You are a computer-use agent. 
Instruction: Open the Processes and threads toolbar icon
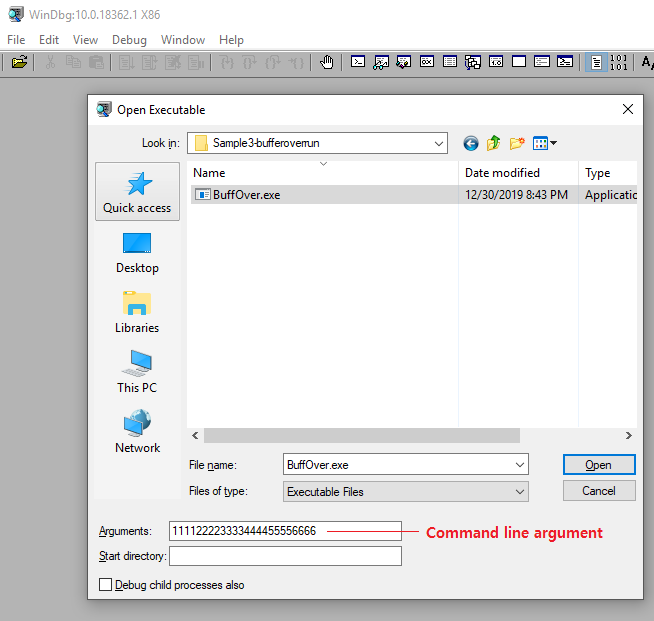[541, 62]
